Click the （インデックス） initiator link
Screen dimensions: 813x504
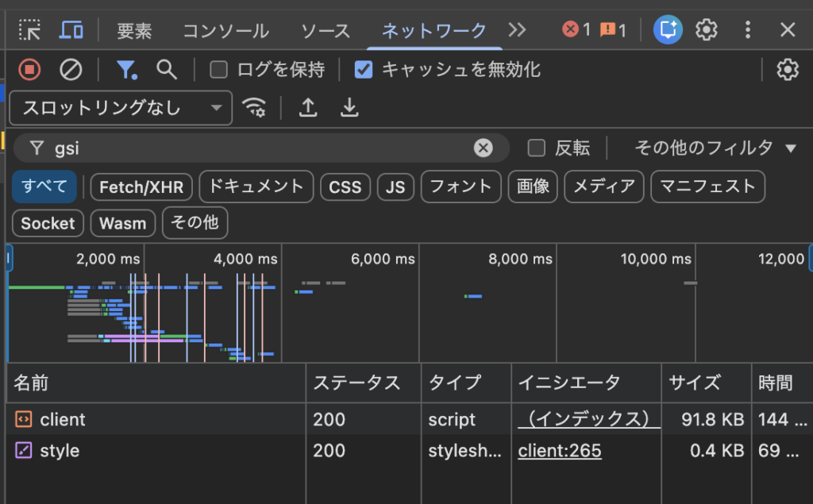coord(587,419)
